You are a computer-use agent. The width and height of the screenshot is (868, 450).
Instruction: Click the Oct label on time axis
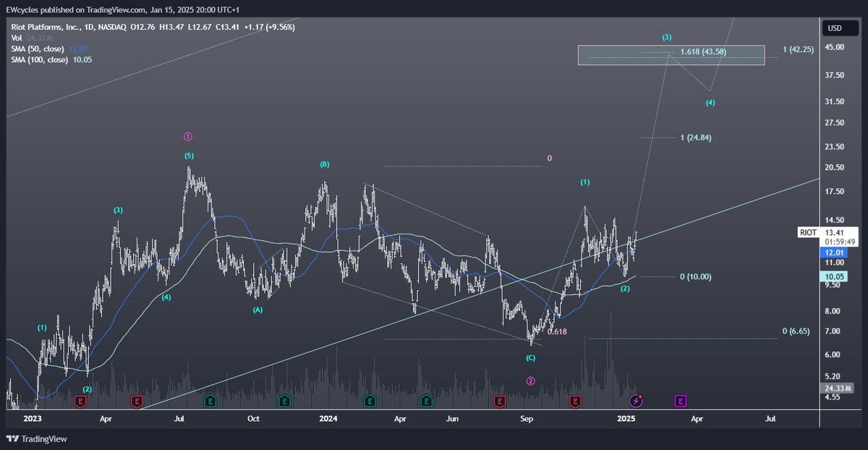tap(253, 418)
